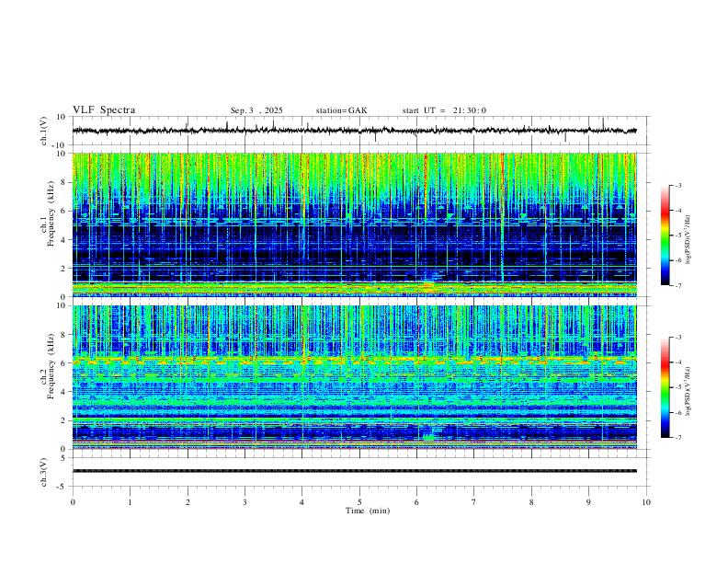Screen dimensions: 728x563
Task: Click the ch.3 voltage trace strip
Action: (355, 471)
